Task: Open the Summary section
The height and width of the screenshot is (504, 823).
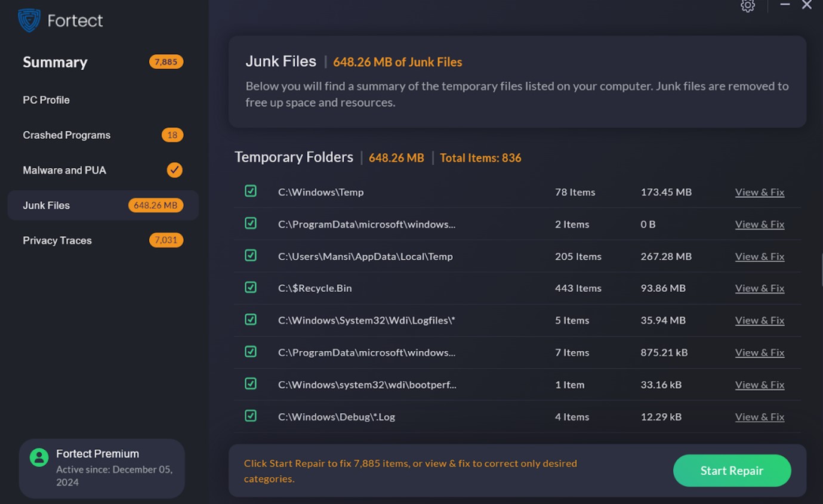Action: [x=55, y=62]
